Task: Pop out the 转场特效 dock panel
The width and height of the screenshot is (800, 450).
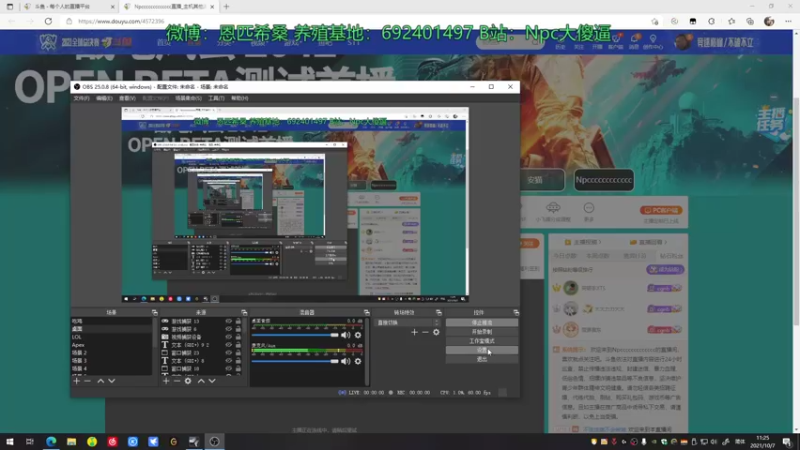Action: point(438,312)
